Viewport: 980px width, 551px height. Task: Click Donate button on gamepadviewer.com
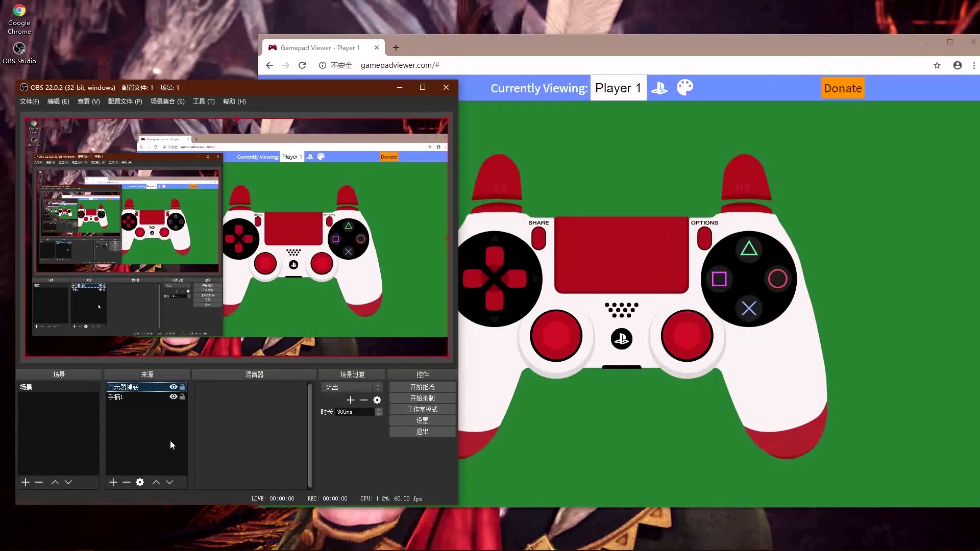coord(842,88)
